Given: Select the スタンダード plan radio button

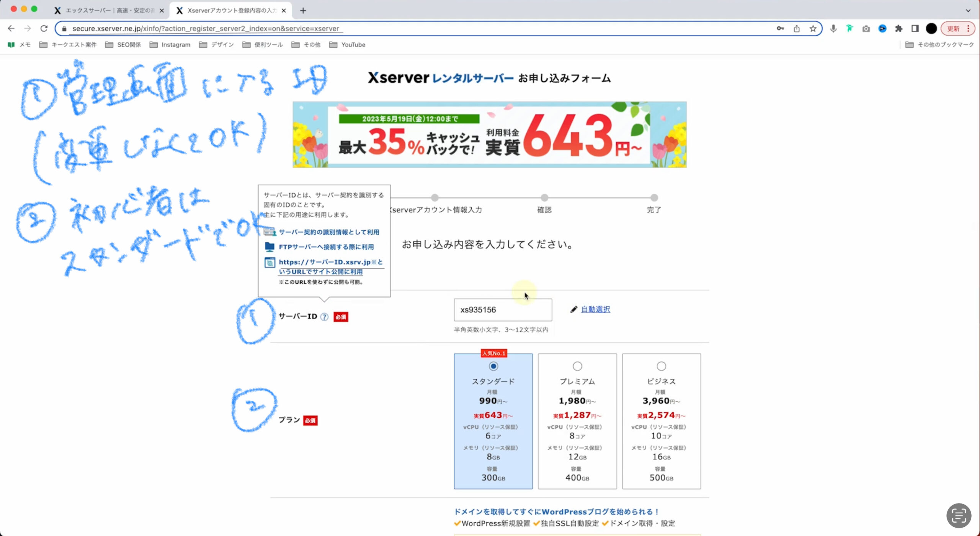Looking at the screenshot, I should pos(493,366).
